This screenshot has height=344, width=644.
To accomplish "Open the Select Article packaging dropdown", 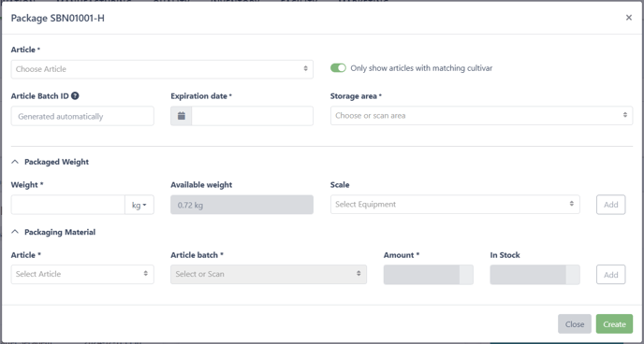I will 82,274.
